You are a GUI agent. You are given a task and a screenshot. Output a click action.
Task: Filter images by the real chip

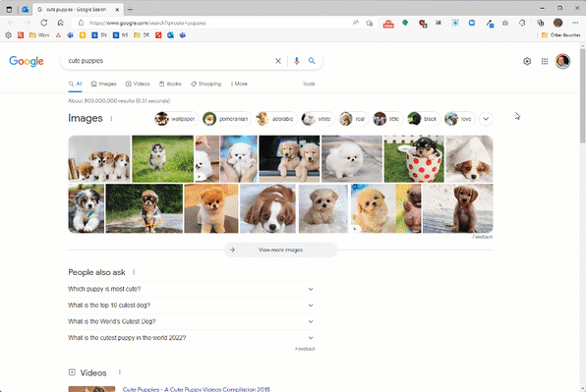click(x=354, y=119)
